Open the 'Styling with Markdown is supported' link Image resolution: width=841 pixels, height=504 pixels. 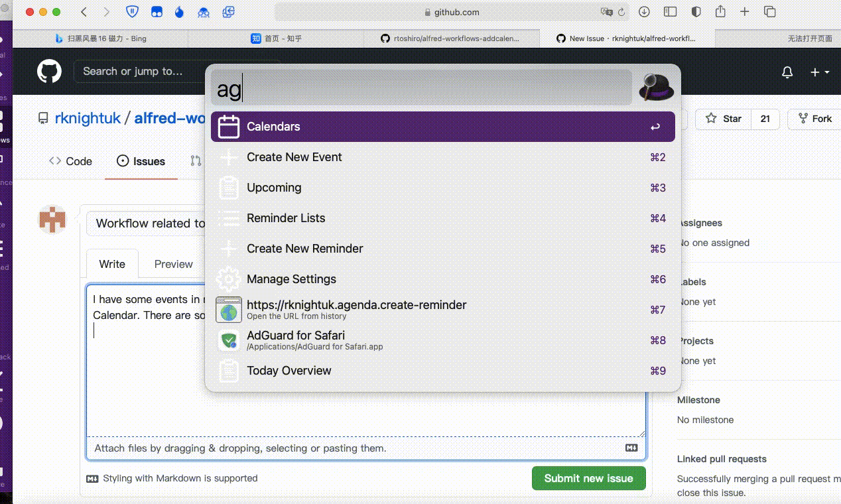(x=172, y=478)
